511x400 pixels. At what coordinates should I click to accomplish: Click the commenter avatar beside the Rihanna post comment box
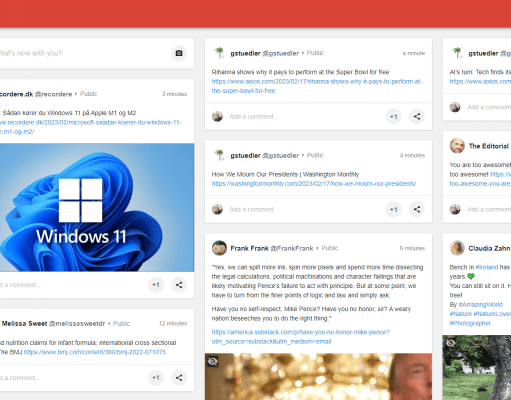click(x=217, y=117)
